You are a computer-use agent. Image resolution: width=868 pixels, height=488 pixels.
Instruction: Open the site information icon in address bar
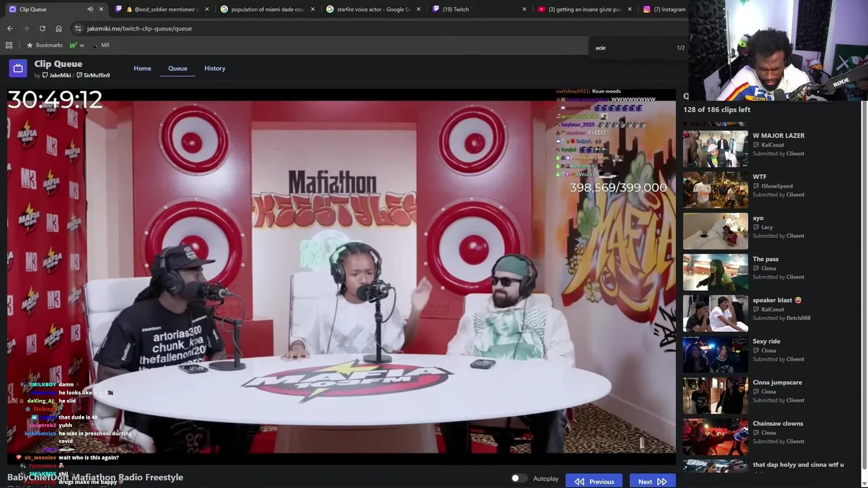[x=78, y=28]
